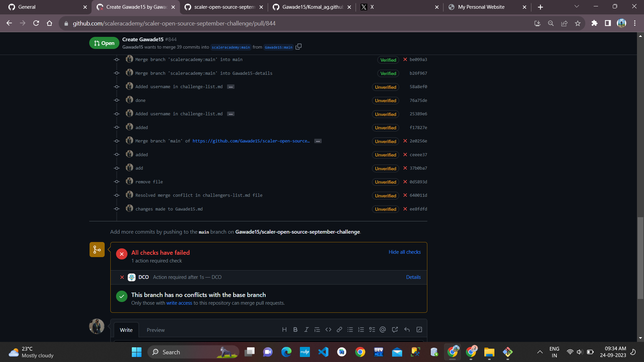Insert a quote in the comment editor
Screen dimensions: 644x362
click(x=317, y=329)
